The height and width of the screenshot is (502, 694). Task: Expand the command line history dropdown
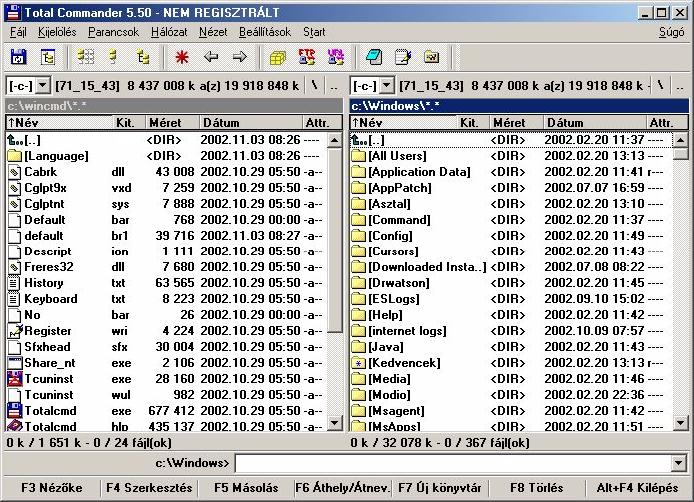coord(678,463)
